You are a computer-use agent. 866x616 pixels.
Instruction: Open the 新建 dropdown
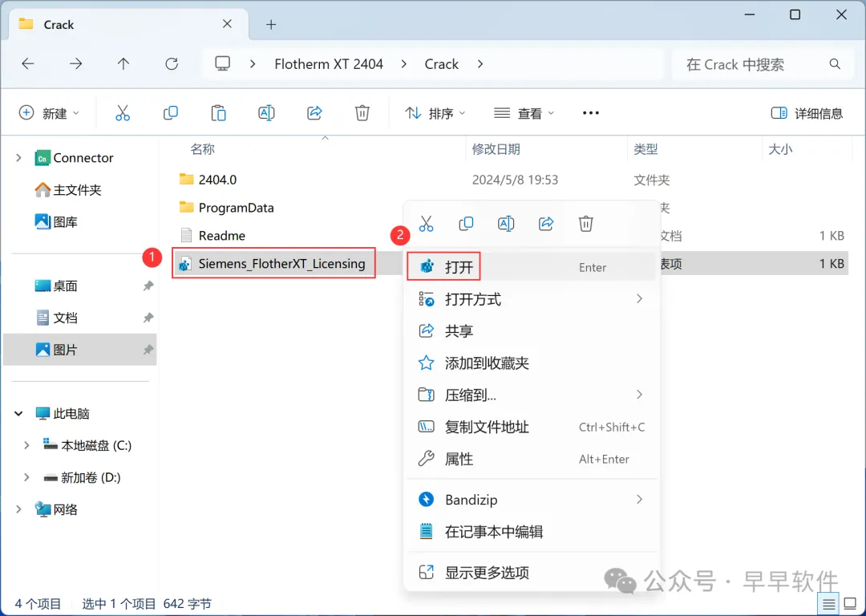(49, 113)
